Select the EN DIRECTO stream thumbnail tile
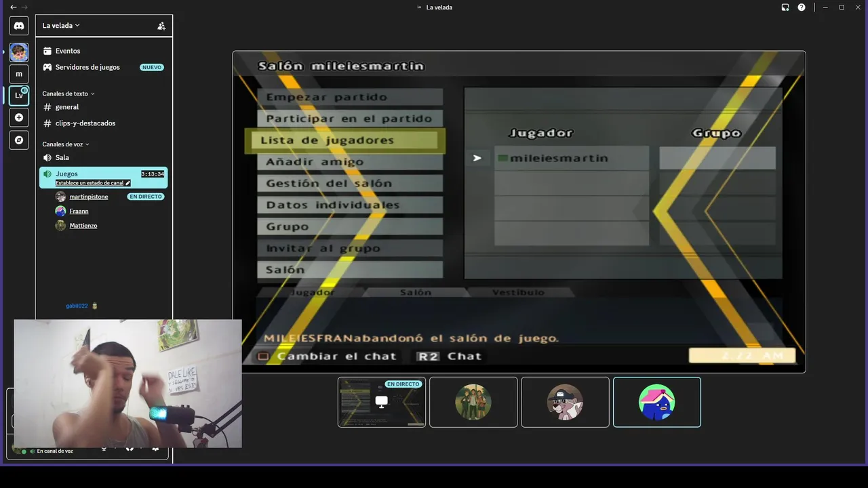The height and width of the screenshot is (488, 868). pyautogui.click(x=382, y=402)
